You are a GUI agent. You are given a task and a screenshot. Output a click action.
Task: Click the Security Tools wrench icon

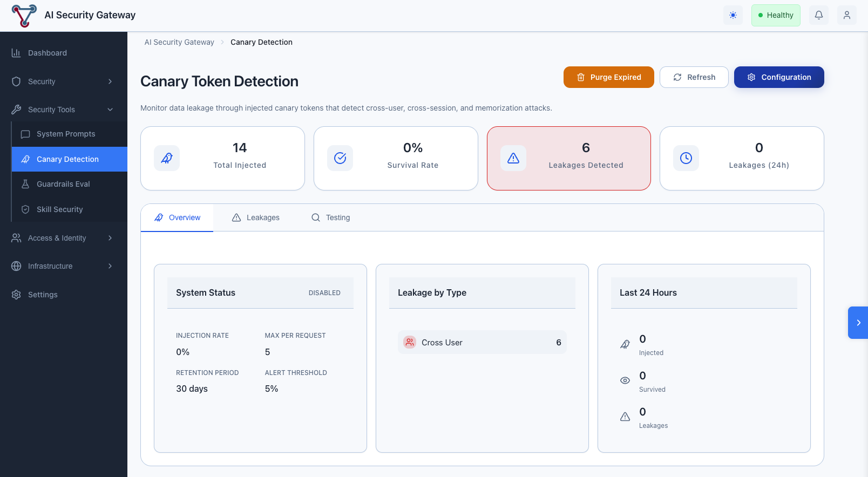coord(16,110)
